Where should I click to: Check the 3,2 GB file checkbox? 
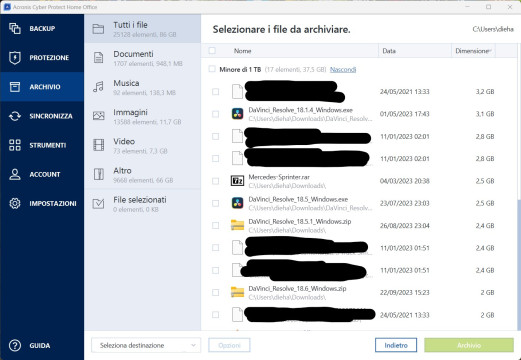point(216,91)
